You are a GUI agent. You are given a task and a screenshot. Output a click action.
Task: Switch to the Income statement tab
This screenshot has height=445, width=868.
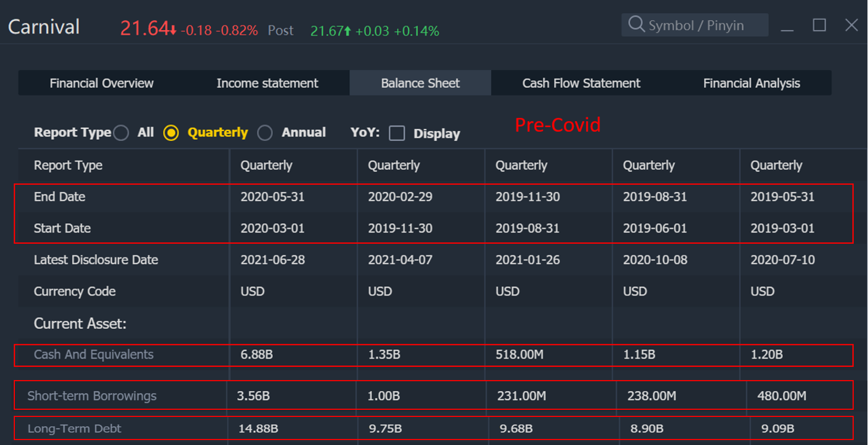point(267,83)
